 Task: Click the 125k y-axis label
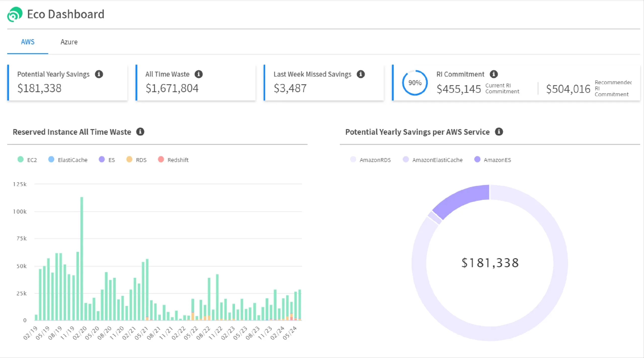click(x=20, y=184)
